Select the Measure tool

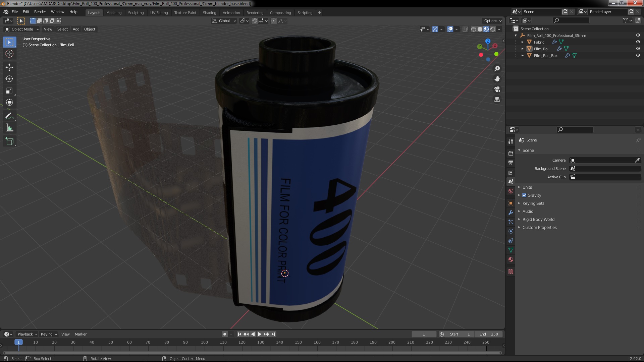(9, 128)
